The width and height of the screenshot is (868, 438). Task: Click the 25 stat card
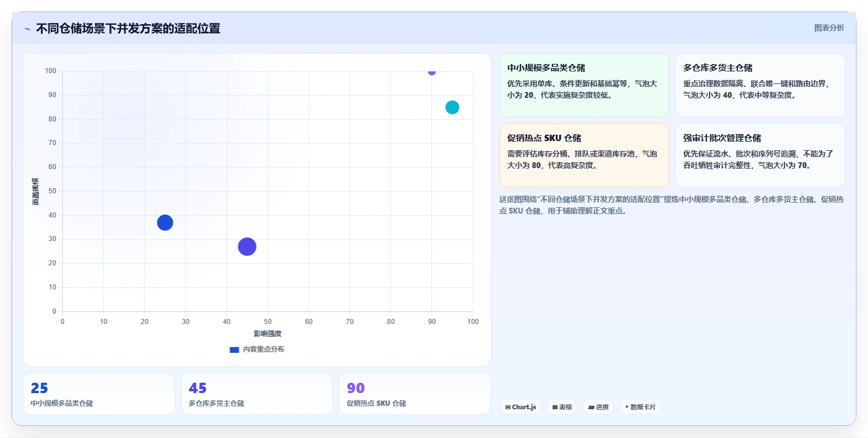pos(98,394)
